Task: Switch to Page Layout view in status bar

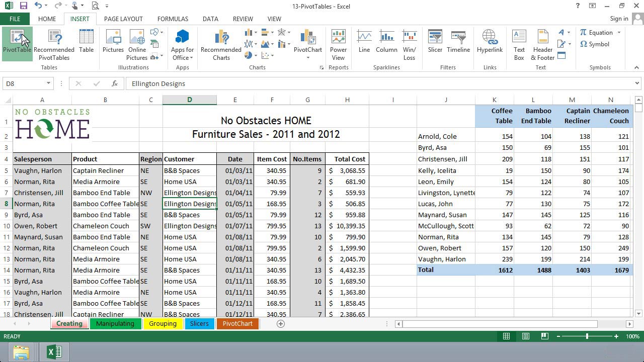Action: [525, 336]
